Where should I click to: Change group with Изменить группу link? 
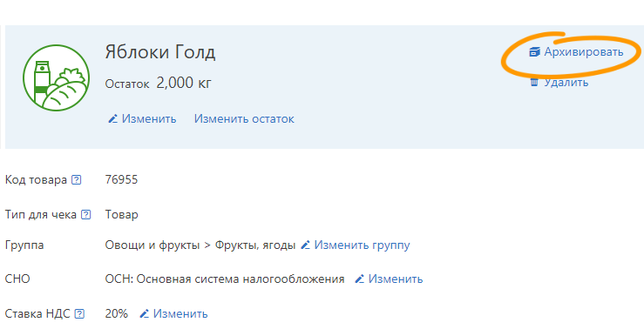click(x=363, y=245)
